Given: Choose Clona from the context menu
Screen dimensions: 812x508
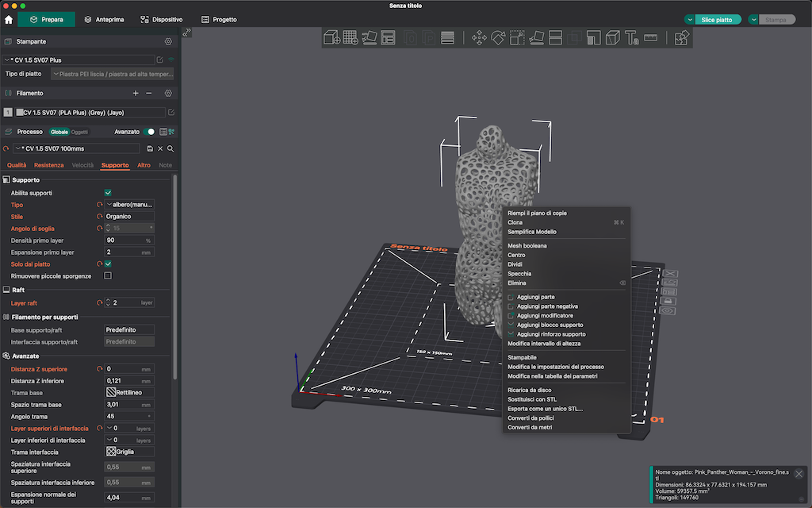Looking at the screenshot, I should pos(565,222).
